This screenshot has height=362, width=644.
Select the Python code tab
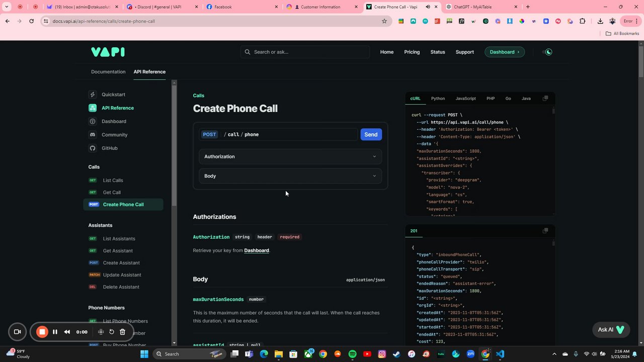(x=438, y=99)
